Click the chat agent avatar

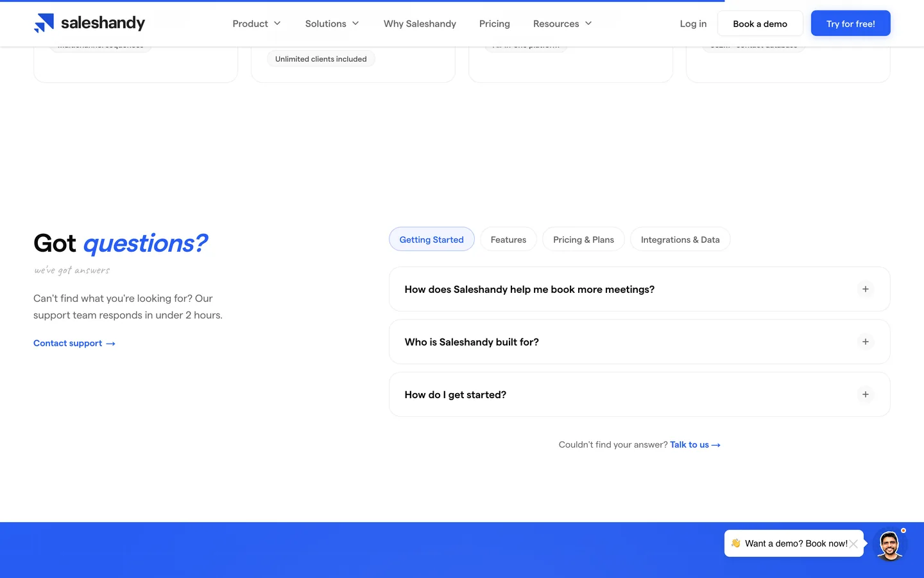pos(889,545)
